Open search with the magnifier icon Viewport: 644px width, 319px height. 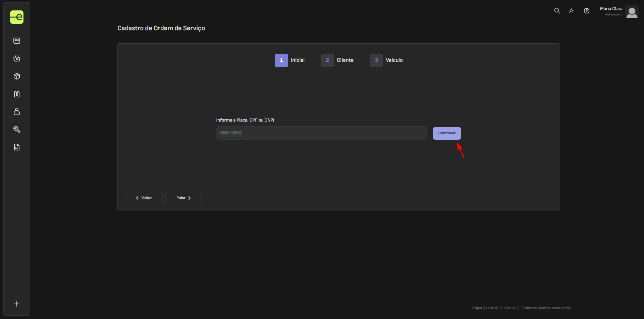pyautogui.click(x=557, y=11)
